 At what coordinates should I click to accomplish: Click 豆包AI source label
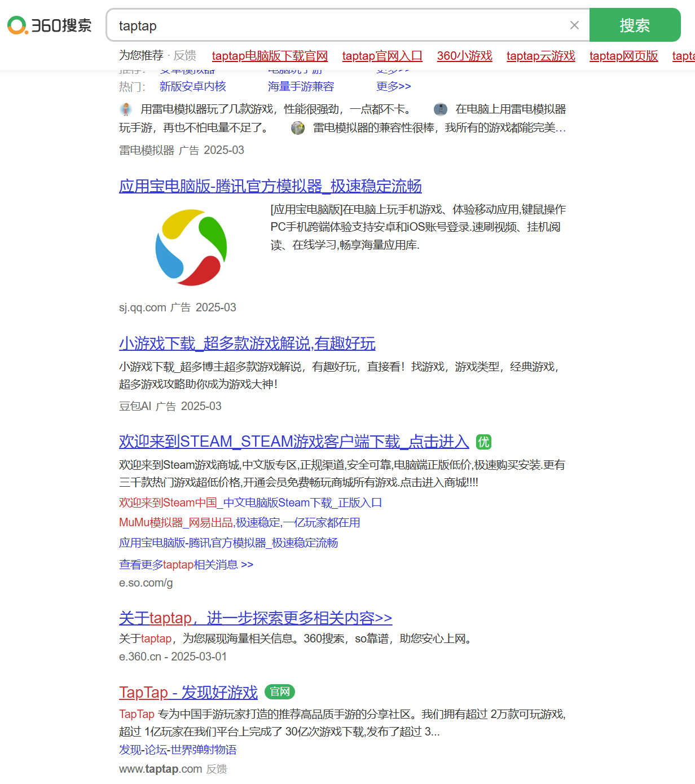135,406
